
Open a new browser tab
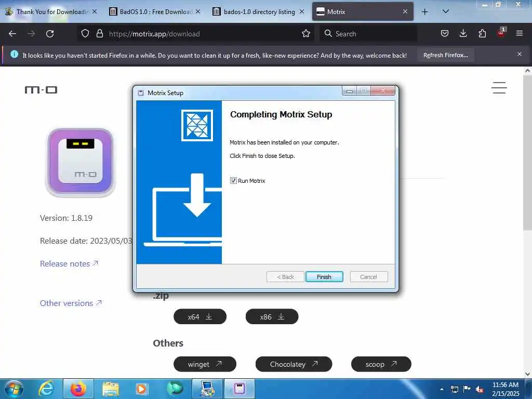424,12
